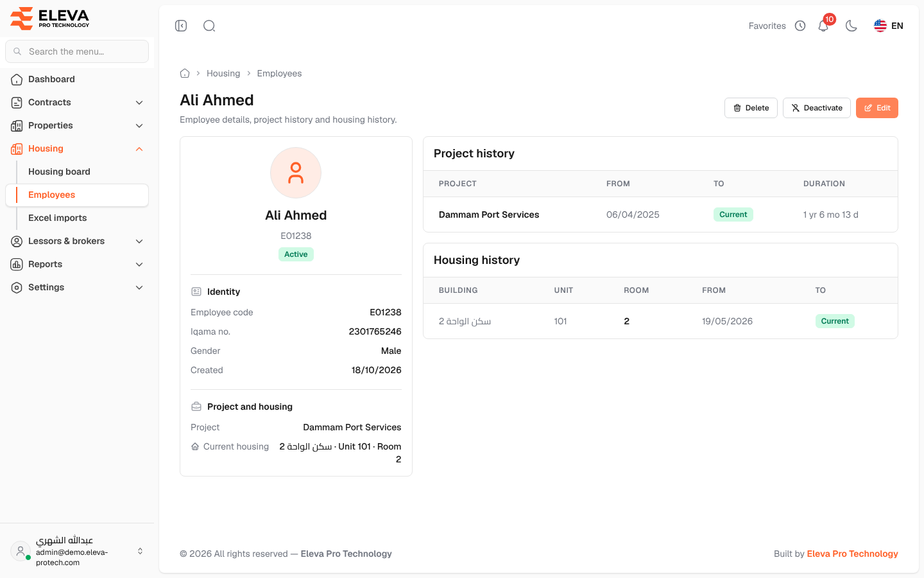
Task: Follow the Eleva Pro Technology footer link
Action: [x=852, y=554]
